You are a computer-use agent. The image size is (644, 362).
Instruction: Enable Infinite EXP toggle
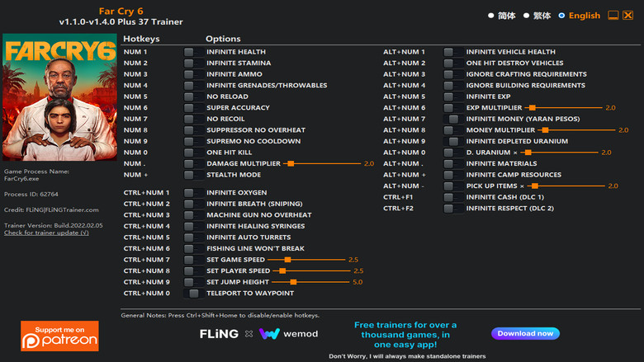(x=453, y=96)
